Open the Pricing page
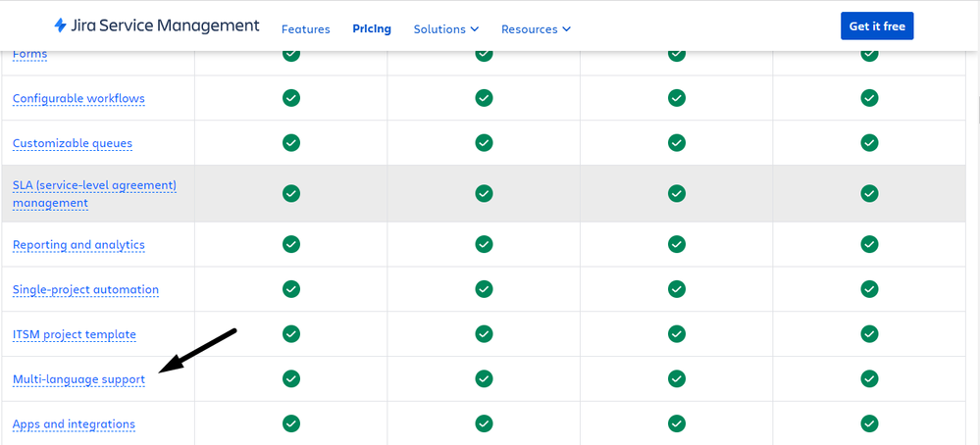The height and width of the screenshot is (445, 980). pos(372,29)
